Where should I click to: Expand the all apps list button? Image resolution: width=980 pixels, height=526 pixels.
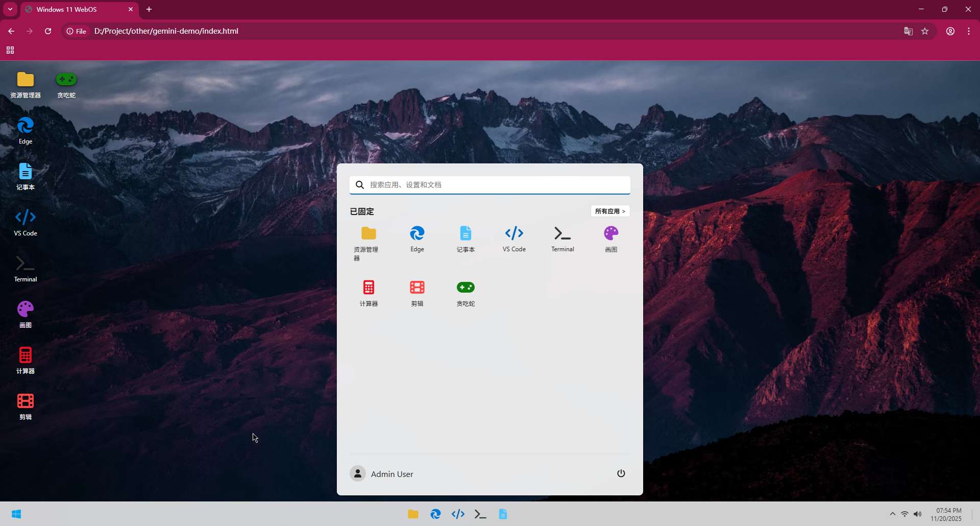click(610, 211)
